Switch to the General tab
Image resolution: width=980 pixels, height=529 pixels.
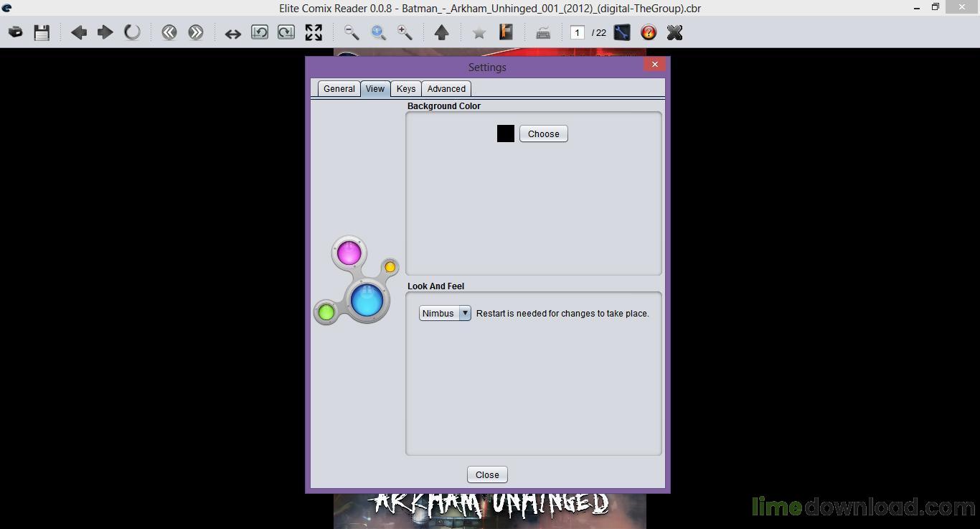click(339, 88)
